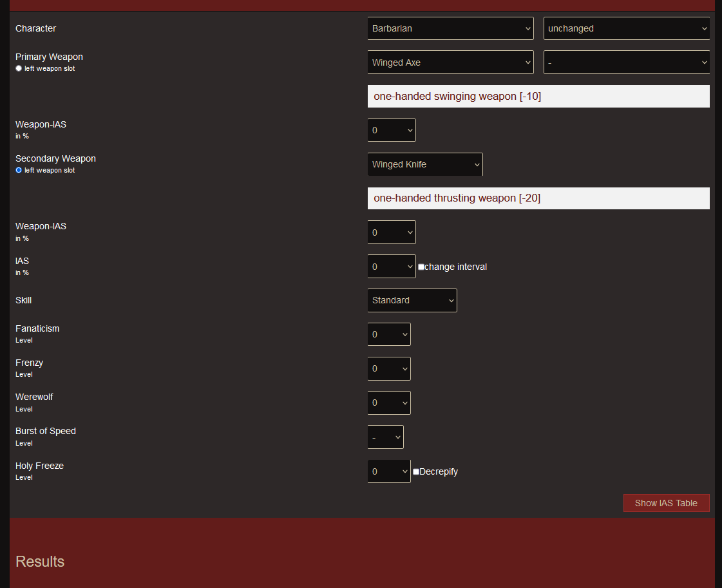The width and height of the screenshot is (722, 588).
Task: Open the Frenzy level dropdown
Action: 389,368
